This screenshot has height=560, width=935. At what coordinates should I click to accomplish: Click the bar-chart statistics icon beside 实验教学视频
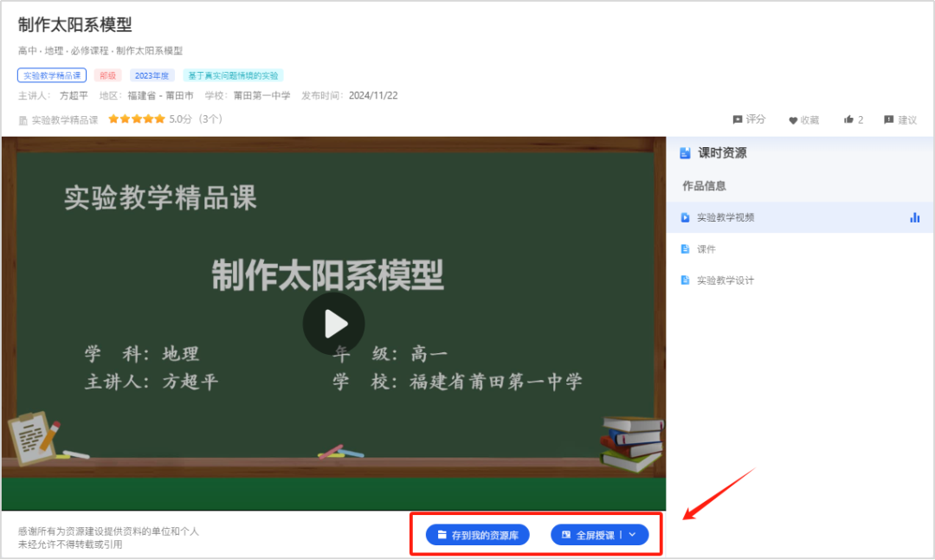pyautogui.click(x=914, y=217)
